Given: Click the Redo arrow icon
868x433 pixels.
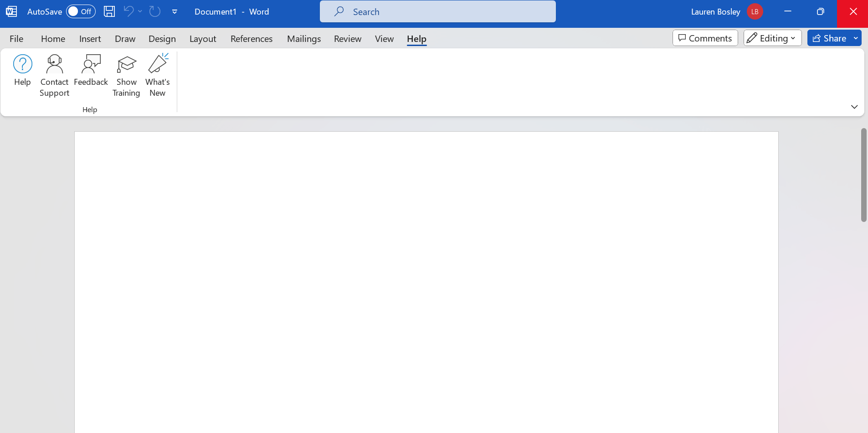Looking at the screenshot, I should [x=155, y=11].
